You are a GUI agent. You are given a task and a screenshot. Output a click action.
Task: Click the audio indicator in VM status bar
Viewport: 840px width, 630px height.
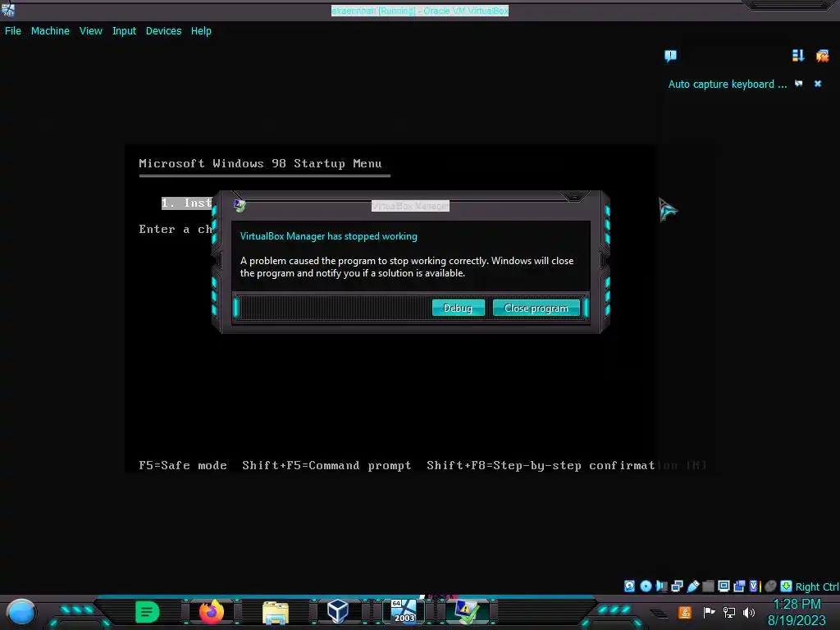(x=662, y=586)
